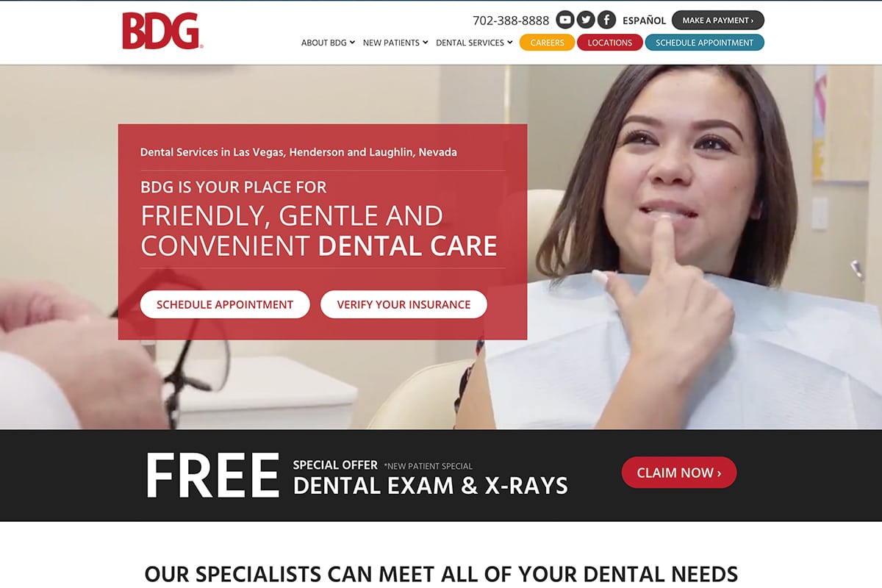Image resolution: width=882 pixels, height=588 pixels.
Task: Open the Facebook social icon
Action: coord(606,20)
